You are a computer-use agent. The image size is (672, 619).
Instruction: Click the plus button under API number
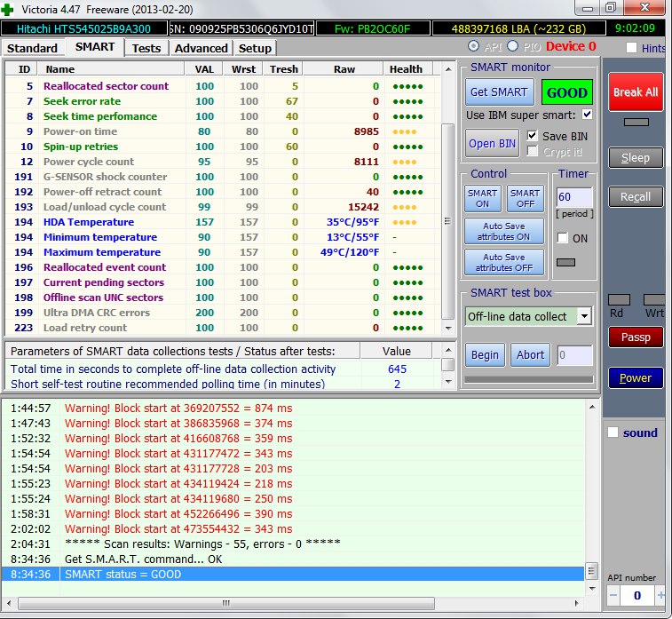point(661,594)
